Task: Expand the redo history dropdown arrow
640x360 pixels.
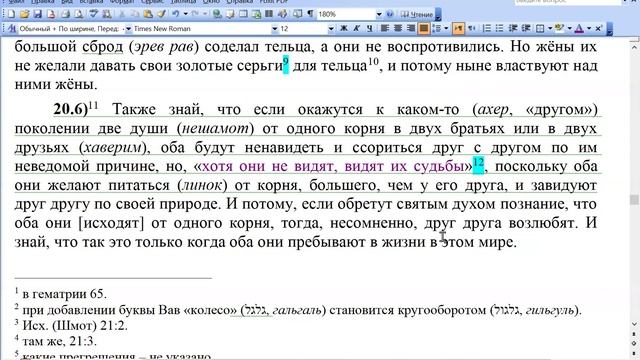Action: click(x=205, y=14)
